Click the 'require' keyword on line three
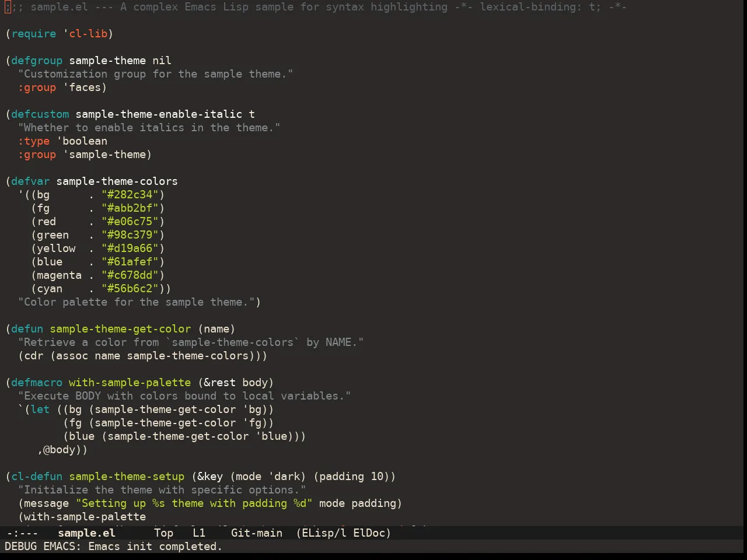 [34, 34]
